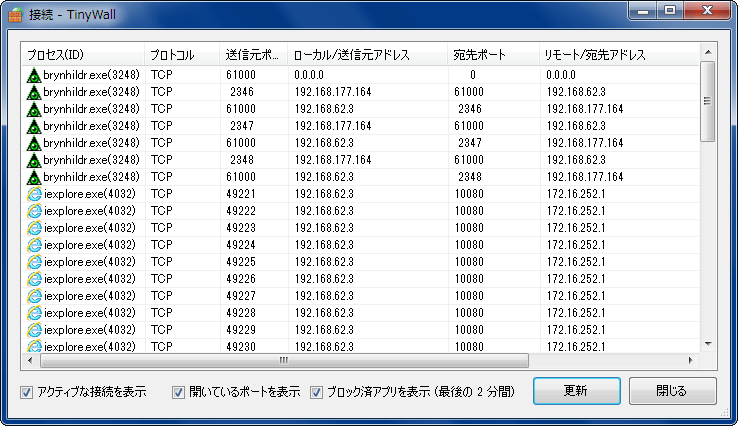Select Internet Explorer icon in port 49224 row
Viewport: 738px width, 426px height.
[34, 245]
